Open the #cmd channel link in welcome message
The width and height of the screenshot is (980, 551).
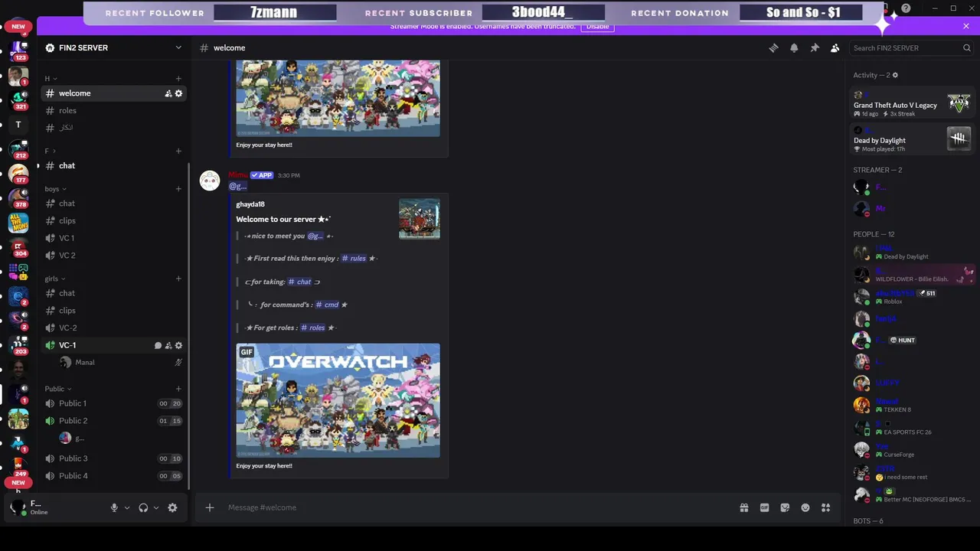327,305
